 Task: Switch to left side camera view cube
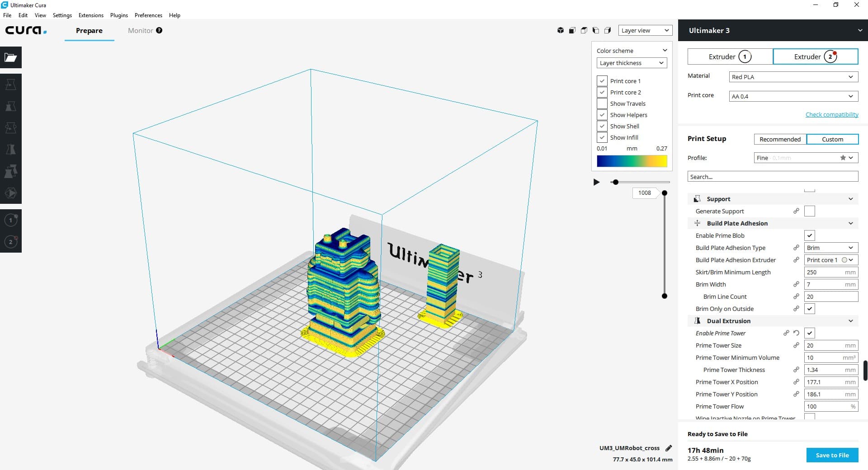coord(596,30)
